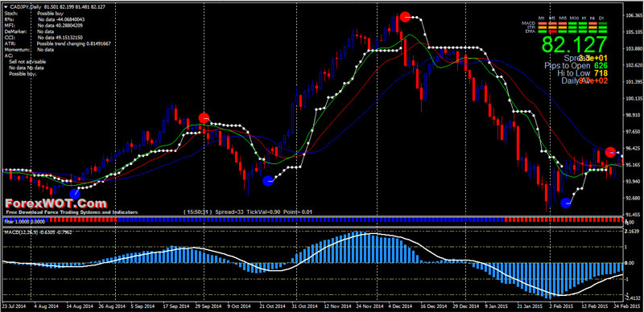Click the blue buy-signal dot at February low
644x312 pixels.
(566, 203)
